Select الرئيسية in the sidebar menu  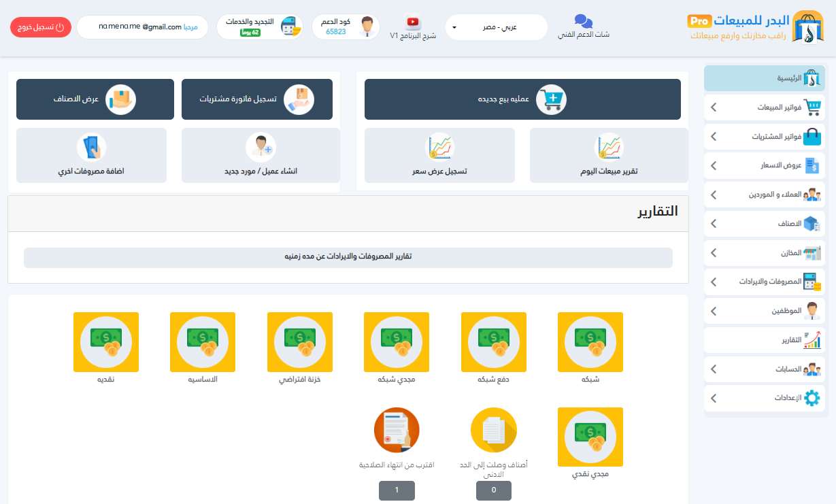pyautogui.click(x=765, y=78)
